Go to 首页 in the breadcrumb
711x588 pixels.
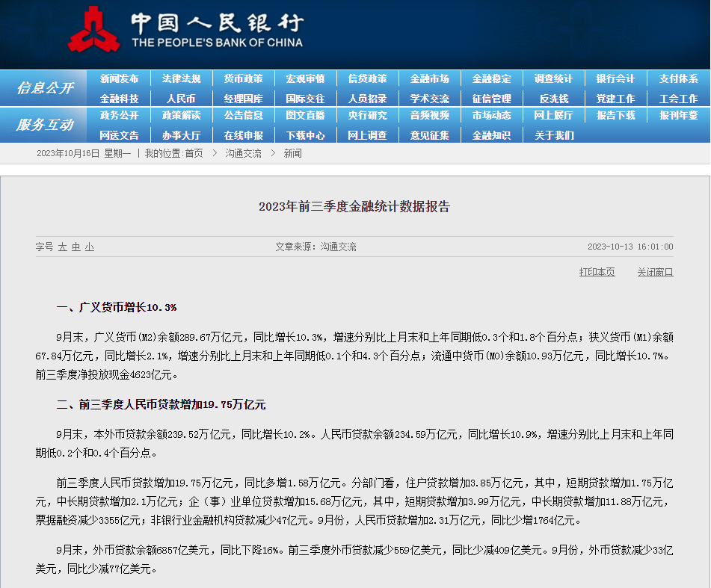pos(194,153)
